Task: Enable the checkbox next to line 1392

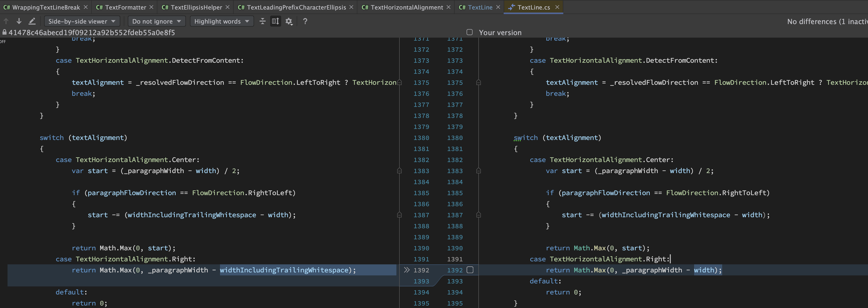Action: click(470, 270)
